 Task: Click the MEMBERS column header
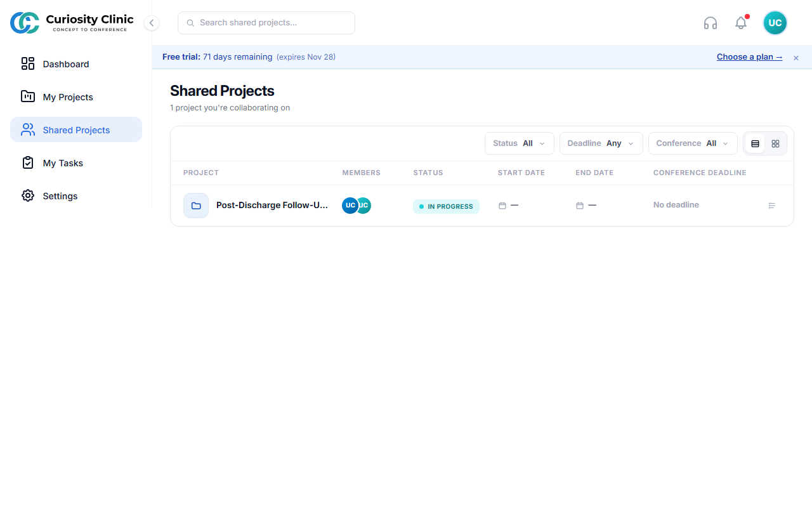[362, 173]
